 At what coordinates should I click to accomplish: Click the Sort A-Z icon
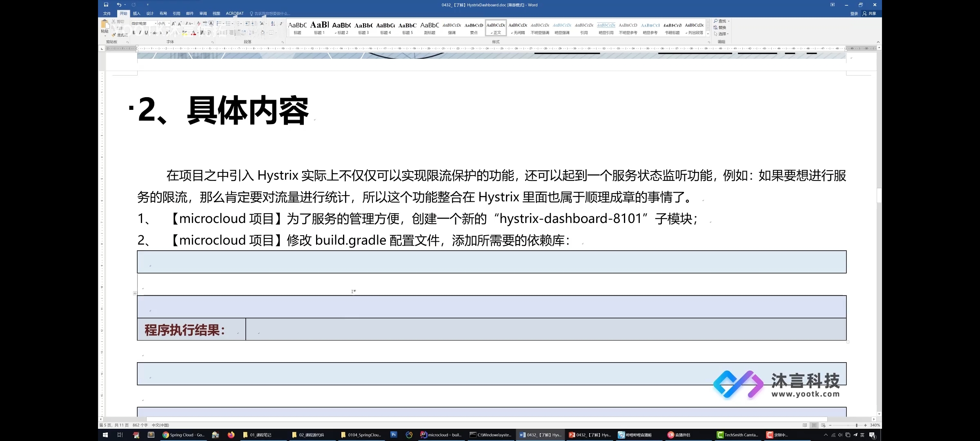(273, 24)
